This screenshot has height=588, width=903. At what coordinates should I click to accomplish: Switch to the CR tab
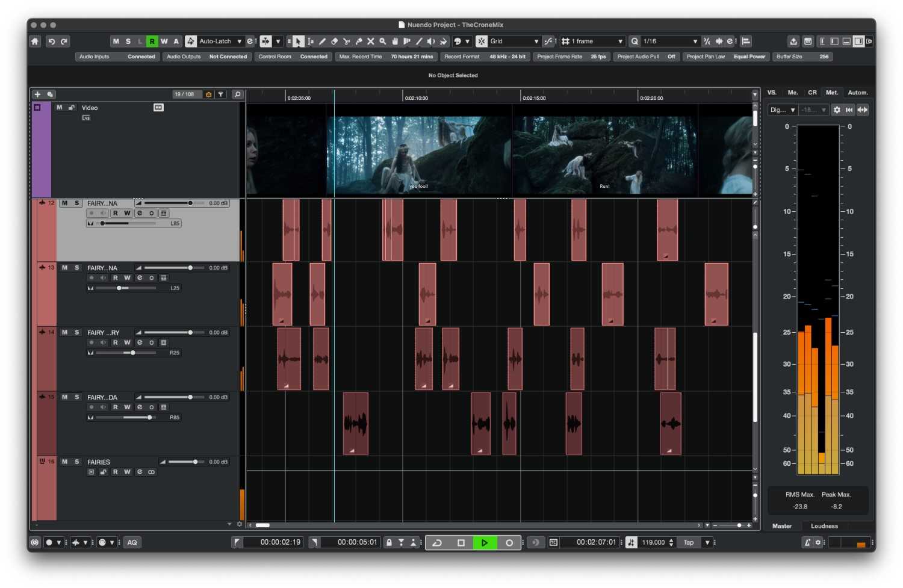pyautogui.click(x=812, y=93)
